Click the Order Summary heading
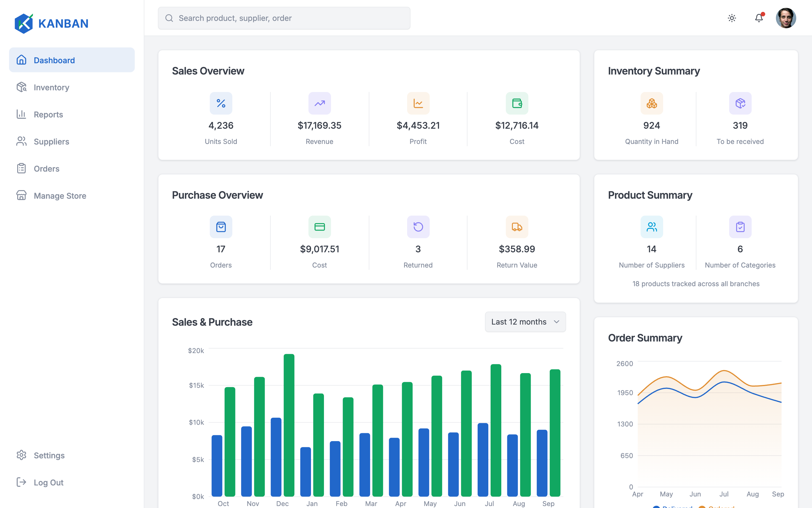812x508 pixels. [645, 338]
